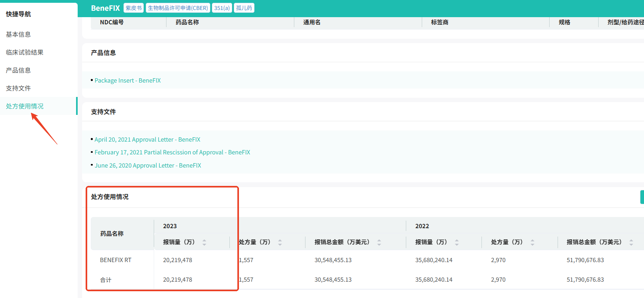The width and height of the screenshot is (644, 298).
Task: Click the 351(a) tag
Action: click(x=222, y=8)
